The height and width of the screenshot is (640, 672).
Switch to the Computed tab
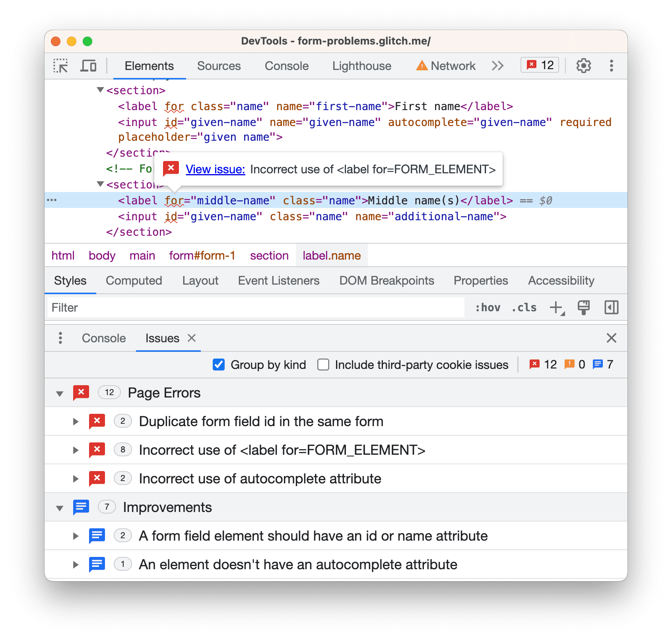[134, 281]
